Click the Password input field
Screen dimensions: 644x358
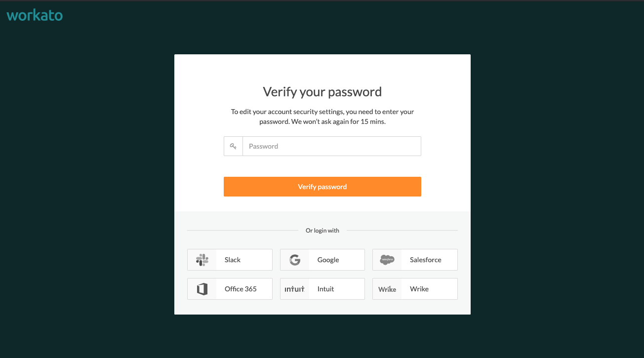click(x=331, y=146)
